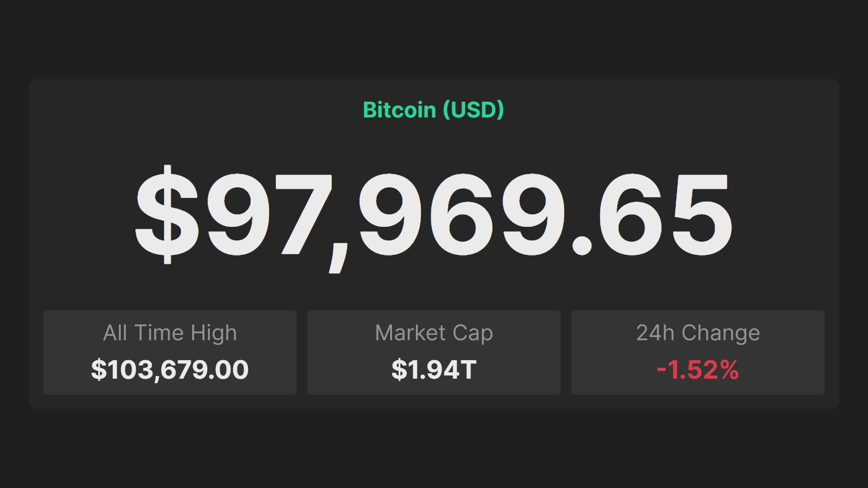
Task: Select the 24h Change label
Action: point(698,333)
